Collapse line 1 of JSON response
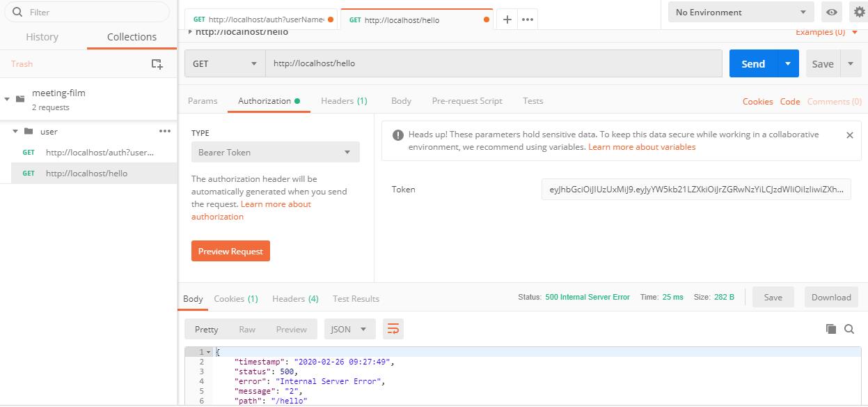The width and height of the screenshot is (868, 407). (x=208, y=352)
